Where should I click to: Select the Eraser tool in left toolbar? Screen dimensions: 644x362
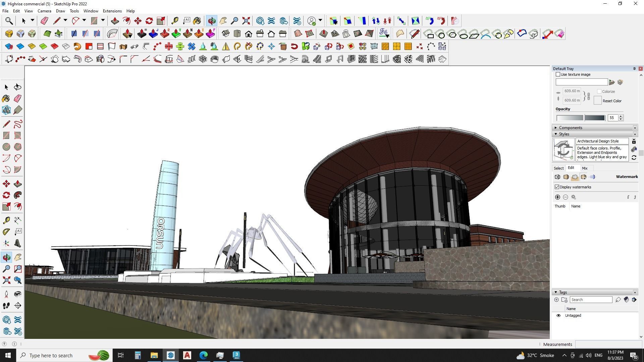[18, 99]
